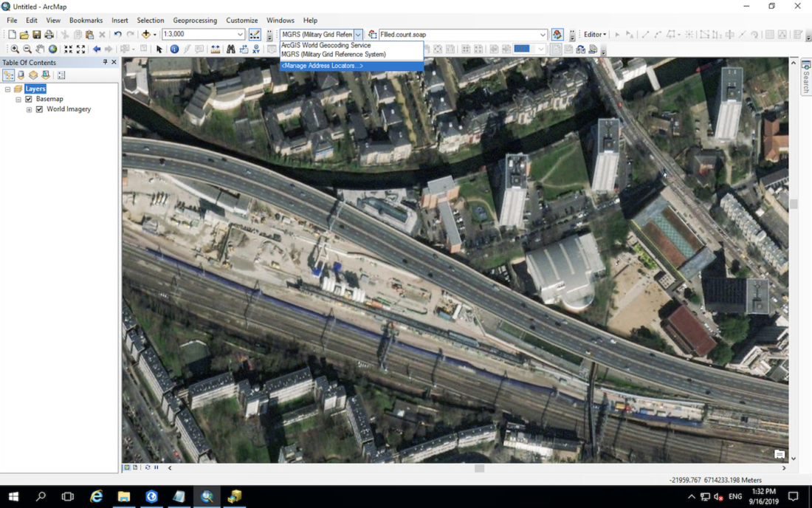The image size is (812, 508).
Task: Uncheck the Basemap layer checkbox
Action: pos(29,99)
